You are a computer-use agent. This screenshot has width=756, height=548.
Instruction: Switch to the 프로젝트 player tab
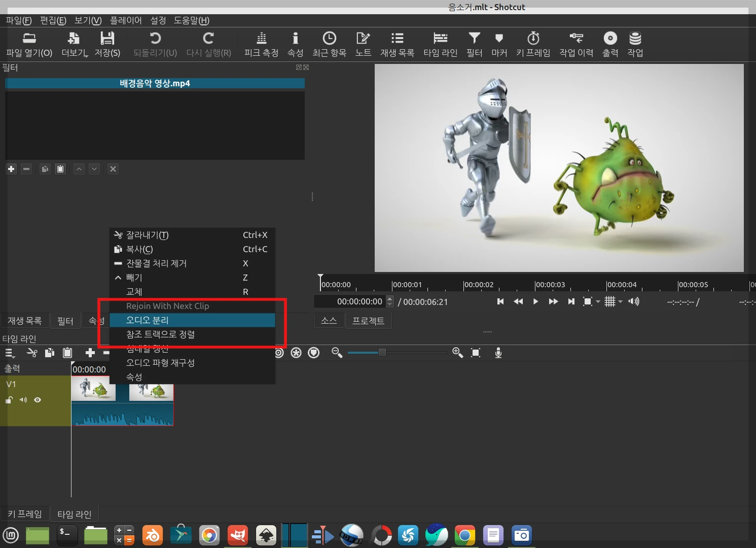(369, 321)
